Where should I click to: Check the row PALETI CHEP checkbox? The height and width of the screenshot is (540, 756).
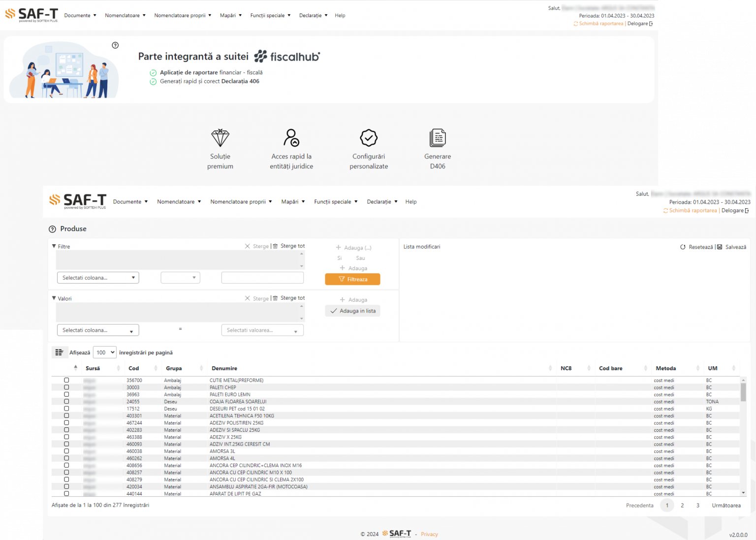pyautogui.click(x=66, y=387)
